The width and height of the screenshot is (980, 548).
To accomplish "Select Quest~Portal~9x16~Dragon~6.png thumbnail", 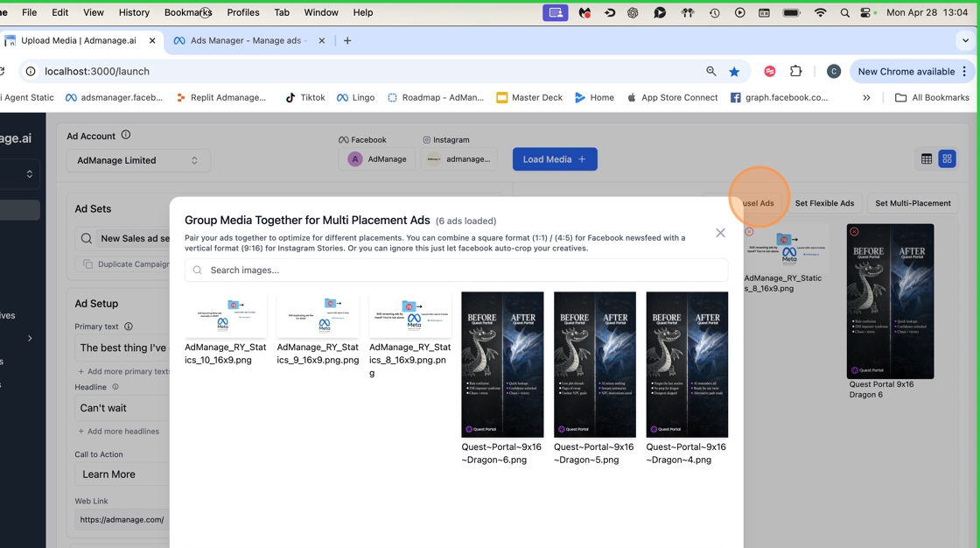I will (x=502, y=365).
